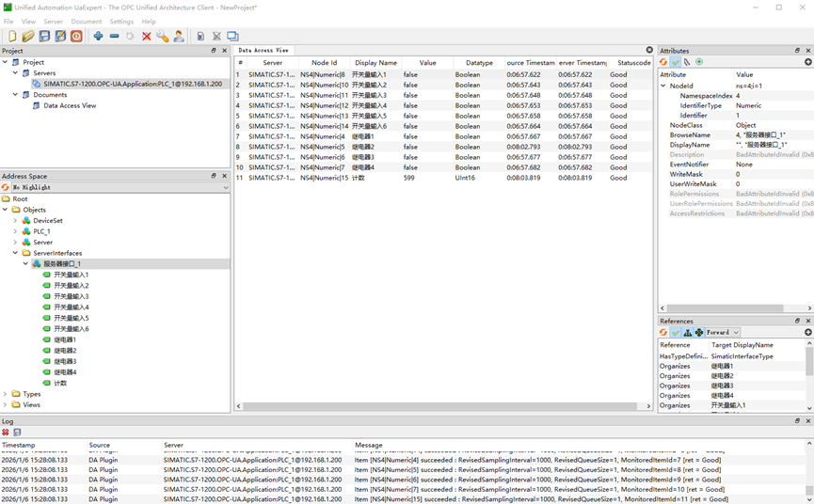
Task: Sort by the Display Name column header
Action: [375, 63]
